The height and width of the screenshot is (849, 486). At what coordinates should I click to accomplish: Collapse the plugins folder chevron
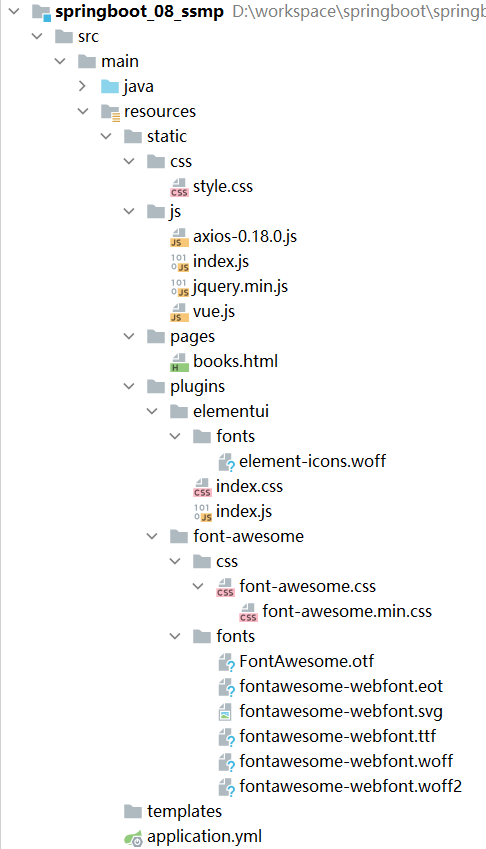coord(129,386)
